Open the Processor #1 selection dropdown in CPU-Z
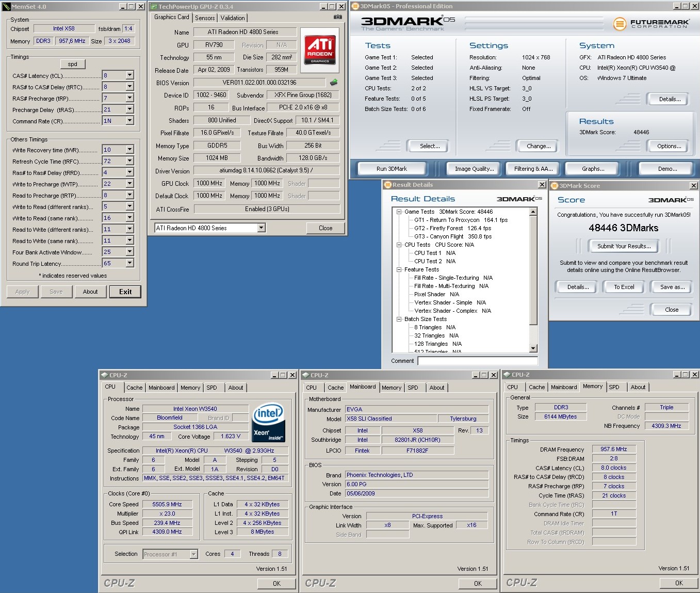 [x=194, y=554]
